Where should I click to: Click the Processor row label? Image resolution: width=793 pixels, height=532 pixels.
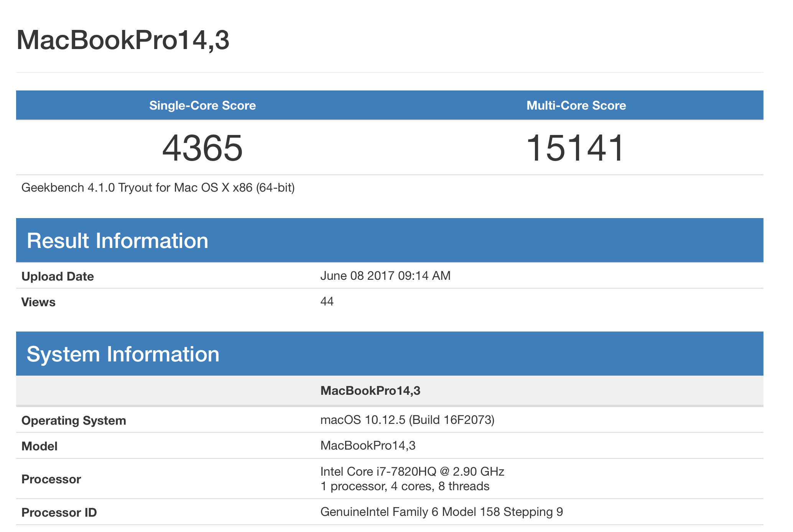point(51,479)
